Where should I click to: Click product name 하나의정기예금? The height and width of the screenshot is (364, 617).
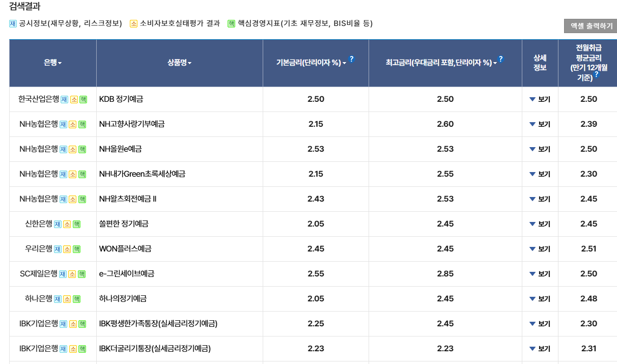pos(123,299)
